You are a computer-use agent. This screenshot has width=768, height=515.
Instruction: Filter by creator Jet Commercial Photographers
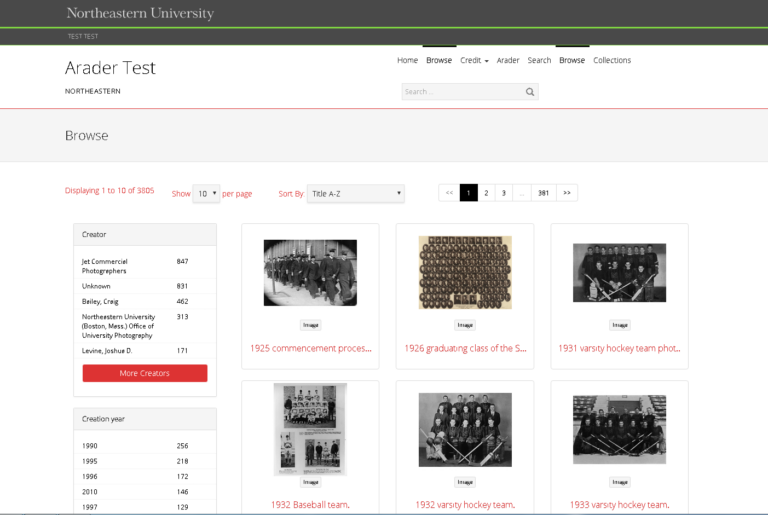(x=104, y=266)
